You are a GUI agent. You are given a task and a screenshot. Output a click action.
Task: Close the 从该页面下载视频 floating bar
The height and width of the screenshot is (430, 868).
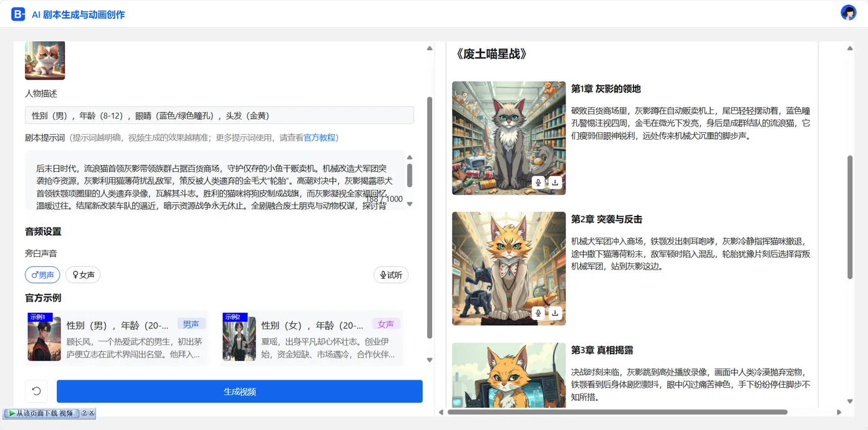click(92, 413)
